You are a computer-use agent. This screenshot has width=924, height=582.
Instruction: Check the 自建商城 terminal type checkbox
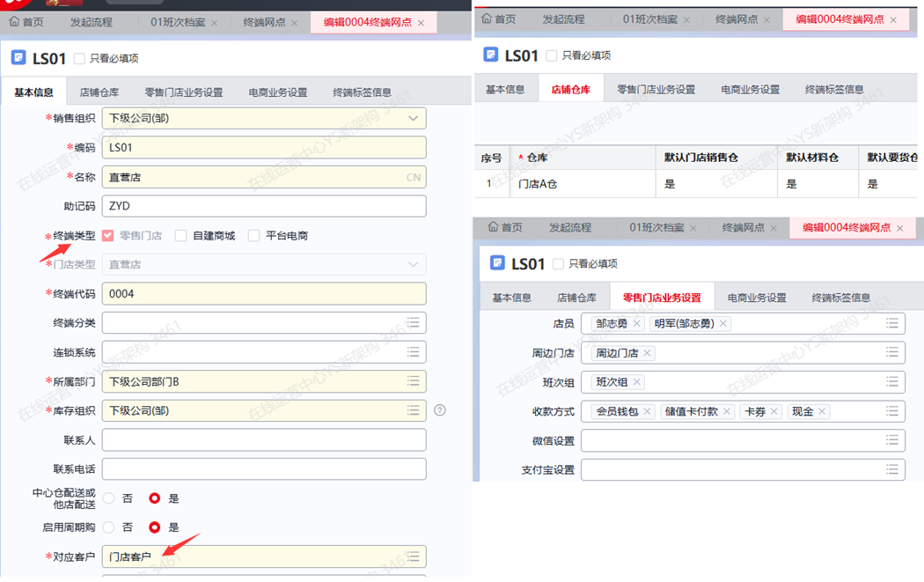point(181,236)
